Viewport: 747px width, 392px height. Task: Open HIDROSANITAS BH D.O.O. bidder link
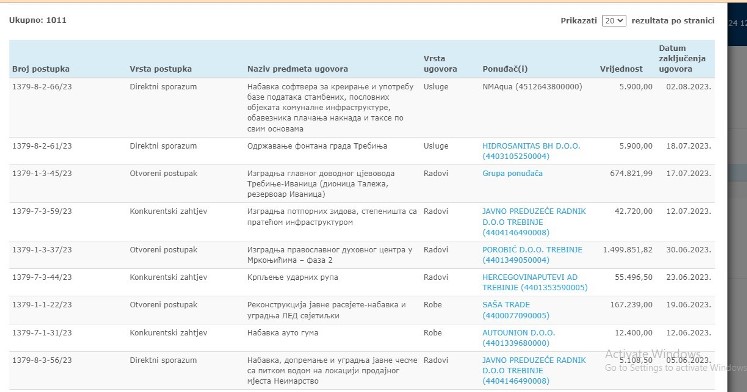tap(531, 151)
